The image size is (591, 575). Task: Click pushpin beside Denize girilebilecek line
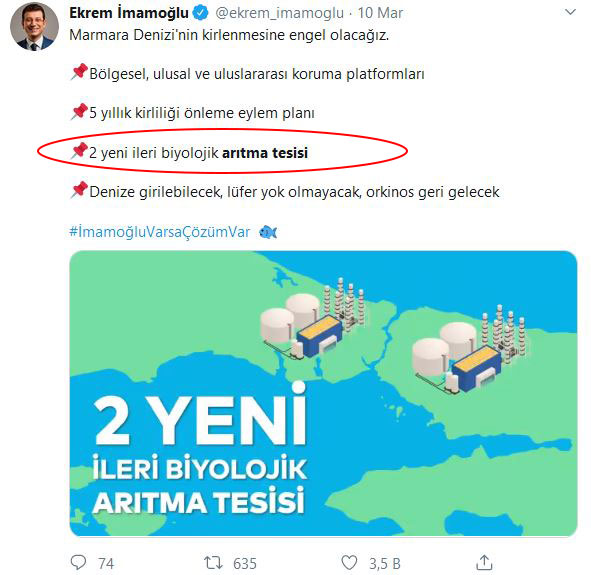point(79,190)
